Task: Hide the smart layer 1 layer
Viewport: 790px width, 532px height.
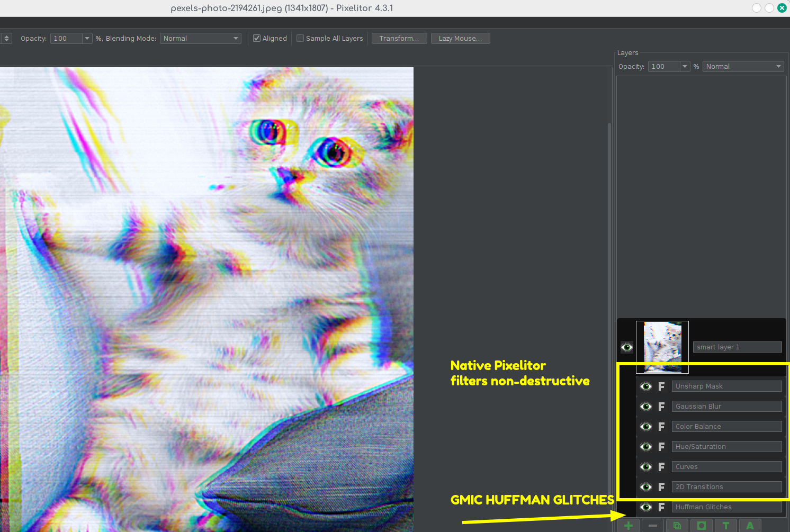Action: point(627,347)
